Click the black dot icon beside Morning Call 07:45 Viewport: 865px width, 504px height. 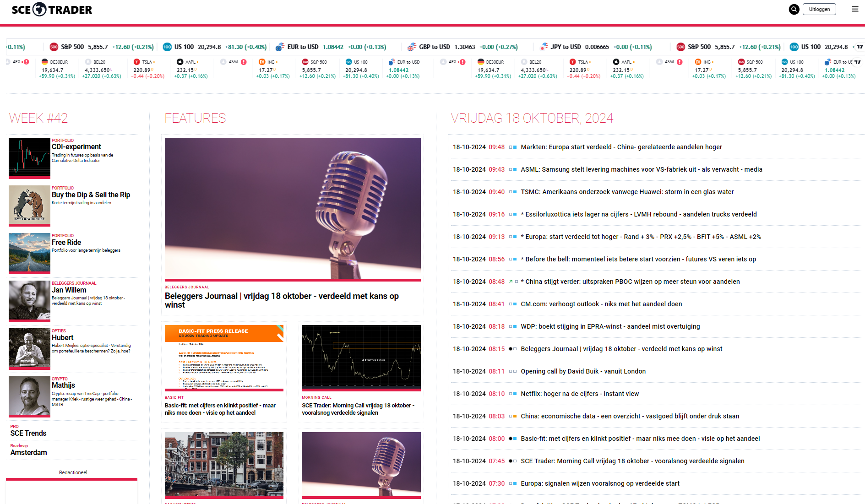[511, 461]
